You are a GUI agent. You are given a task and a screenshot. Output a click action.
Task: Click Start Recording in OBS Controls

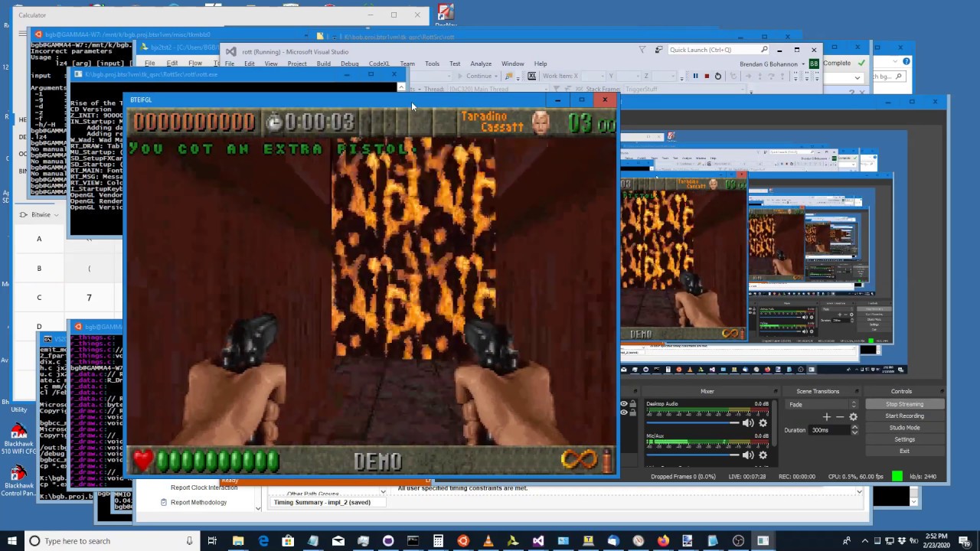(x=904, y=416)
